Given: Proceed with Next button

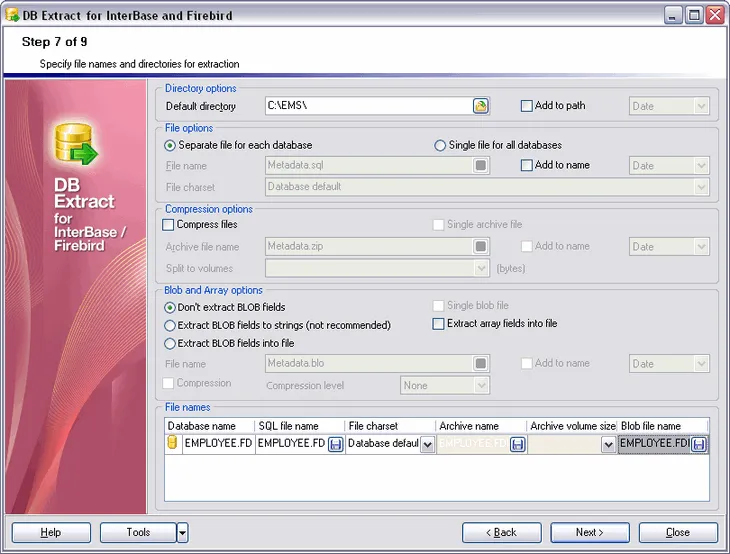Looking at the screenshot, I should (x=590, y=532).
